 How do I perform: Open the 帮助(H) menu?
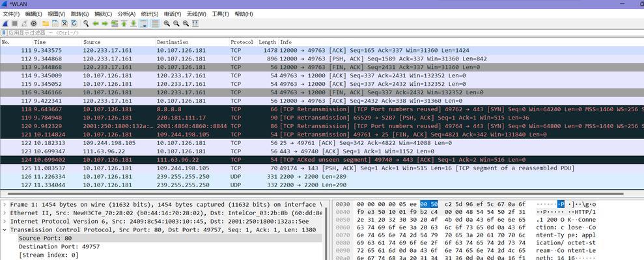244,14
